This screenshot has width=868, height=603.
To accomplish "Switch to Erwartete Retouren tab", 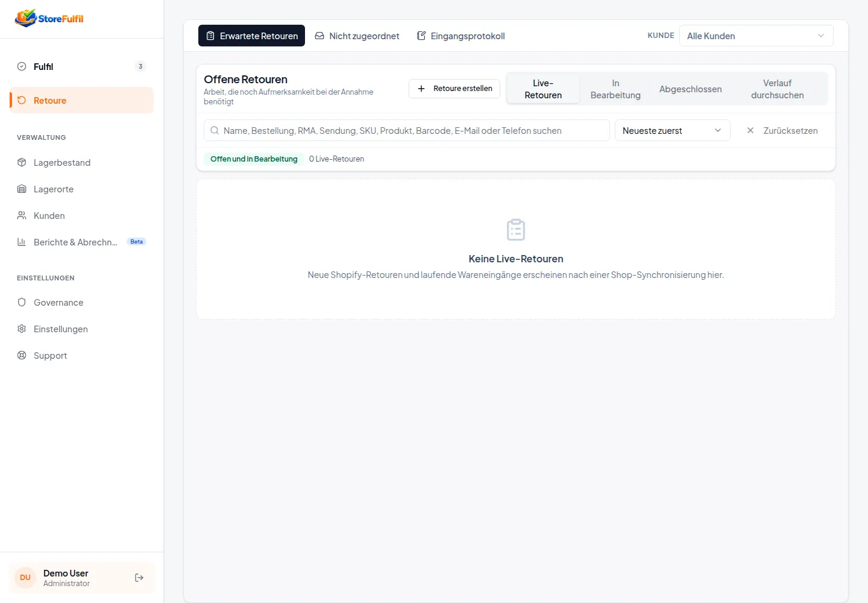I will point(252,36).
